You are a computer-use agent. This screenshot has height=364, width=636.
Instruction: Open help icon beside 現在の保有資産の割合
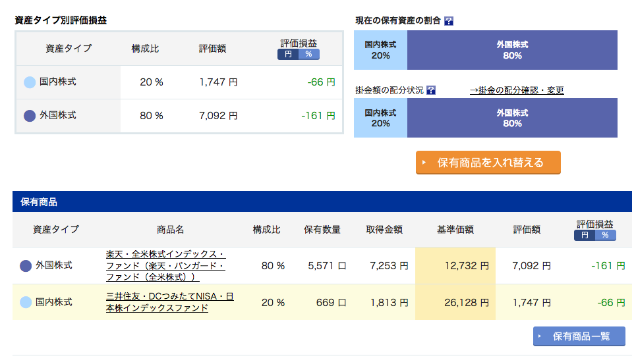coord(449,21)
